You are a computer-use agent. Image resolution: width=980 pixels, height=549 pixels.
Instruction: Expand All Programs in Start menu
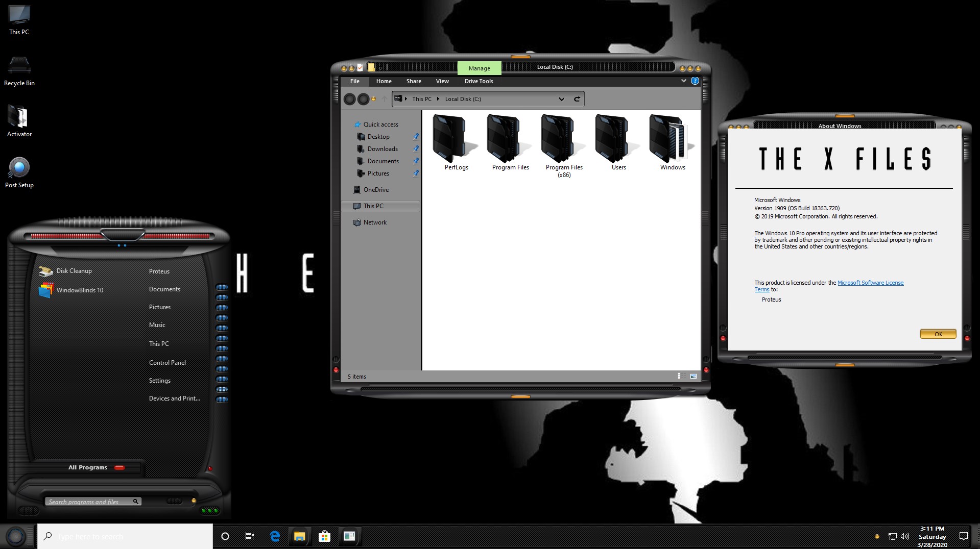tap(97, 467)
